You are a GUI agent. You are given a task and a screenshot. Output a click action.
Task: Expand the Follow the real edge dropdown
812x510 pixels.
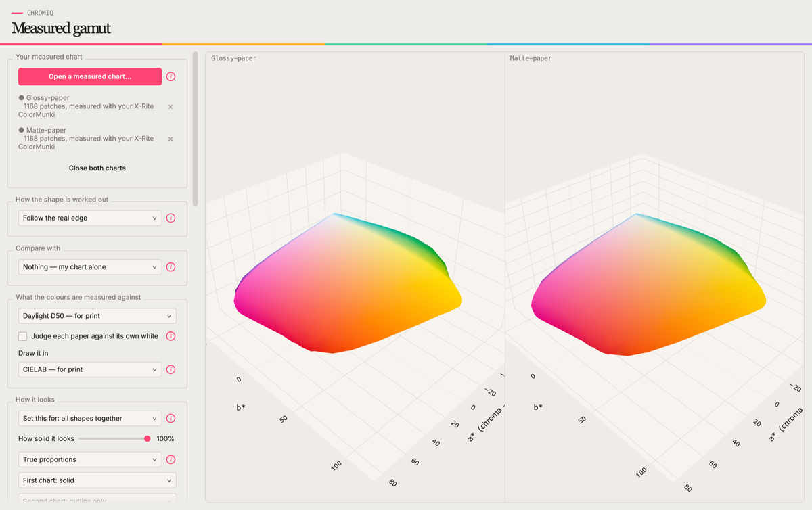coord(90,218)
